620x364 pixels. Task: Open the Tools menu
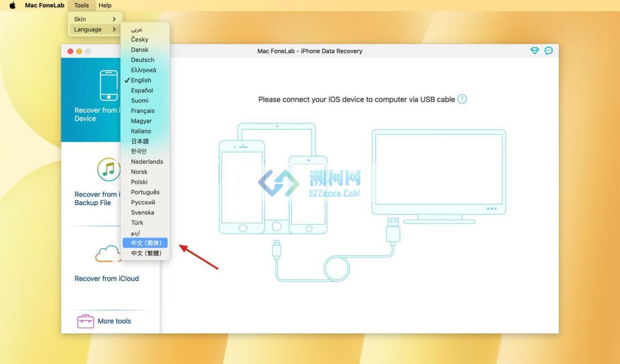[x=81, y=5]
